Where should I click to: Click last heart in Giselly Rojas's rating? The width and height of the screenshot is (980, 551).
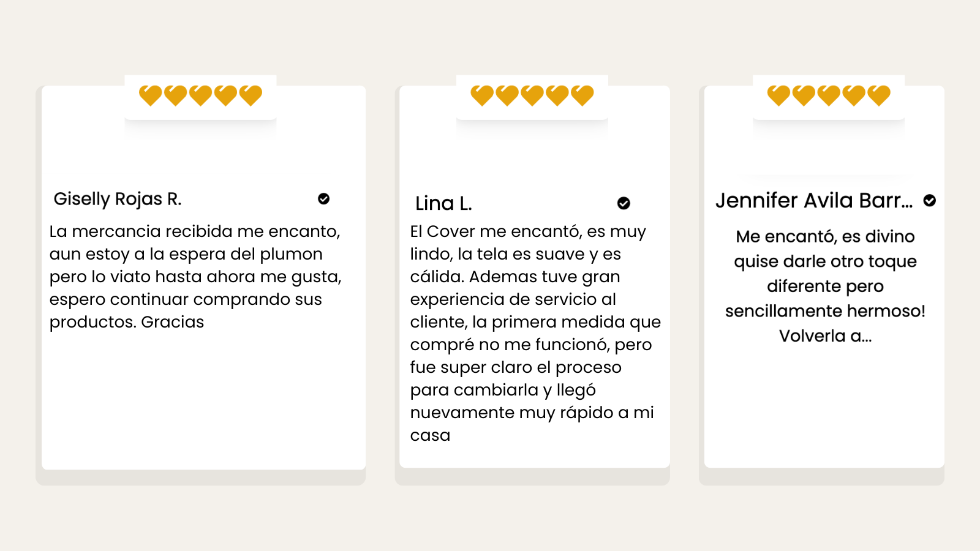pyautogui.click(x=251, y=96)
